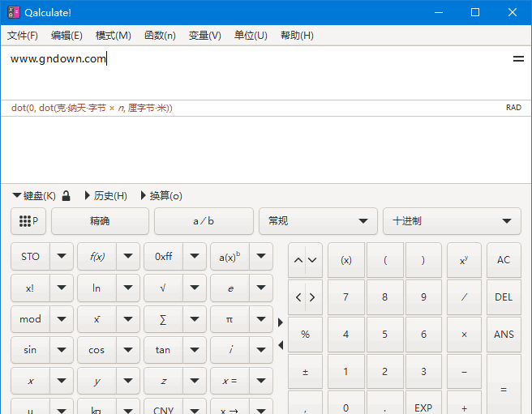Open the 帮助(H) menu
This screenshot has height=414, width=532.
click(x=297, y=36)
